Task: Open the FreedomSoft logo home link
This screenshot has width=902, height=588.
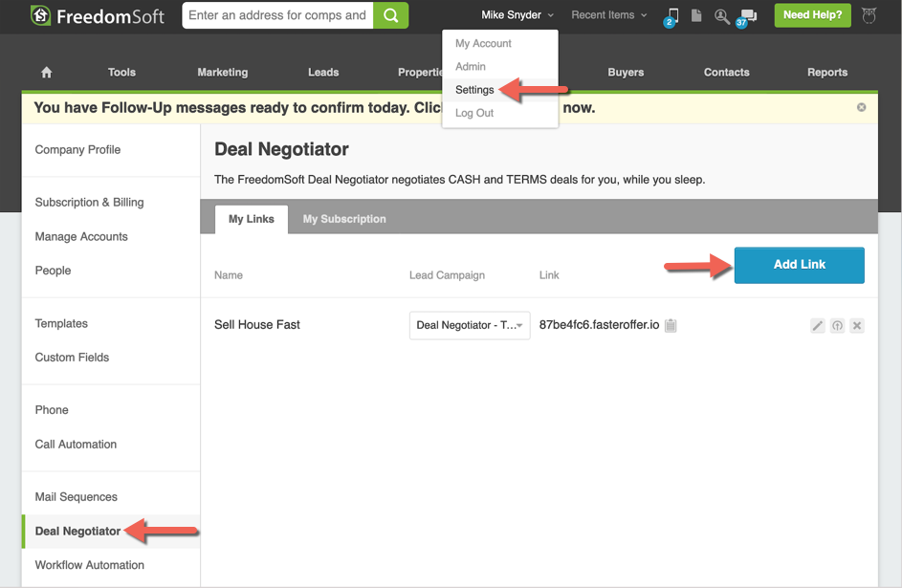Action: click(x=98, y=15)
